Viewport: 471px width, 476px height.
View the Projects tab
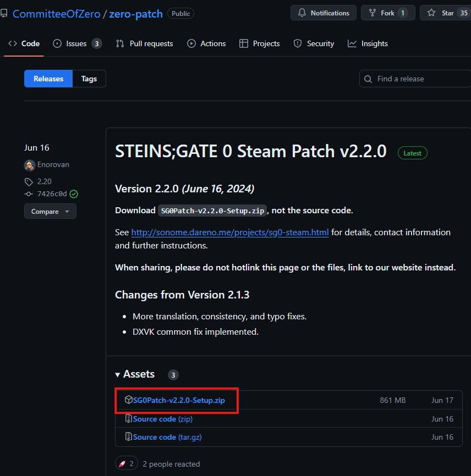pos(260,44)
